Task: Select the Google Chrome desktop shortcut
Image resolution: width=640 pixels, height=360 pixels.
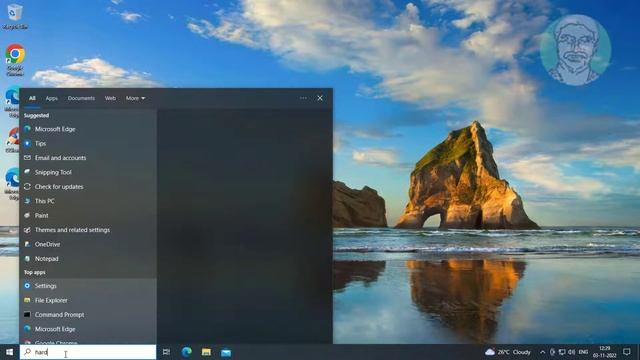Action: tap(15, 60)
